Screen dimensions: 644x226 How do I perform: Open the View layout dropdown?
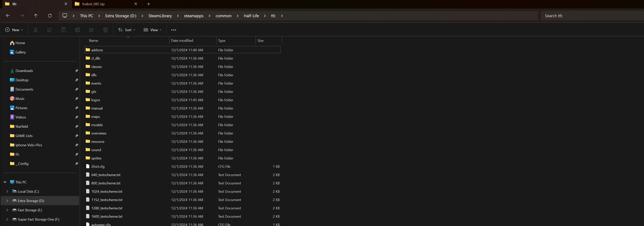(152, 30)
